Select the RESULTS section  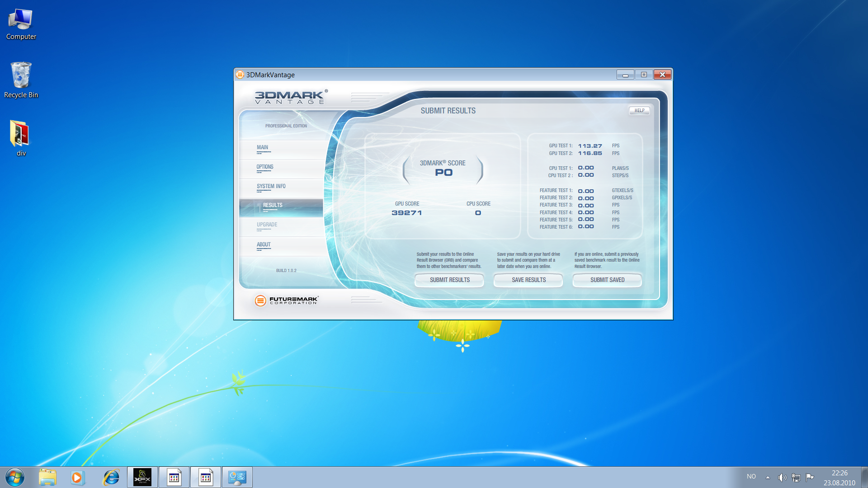281,208
